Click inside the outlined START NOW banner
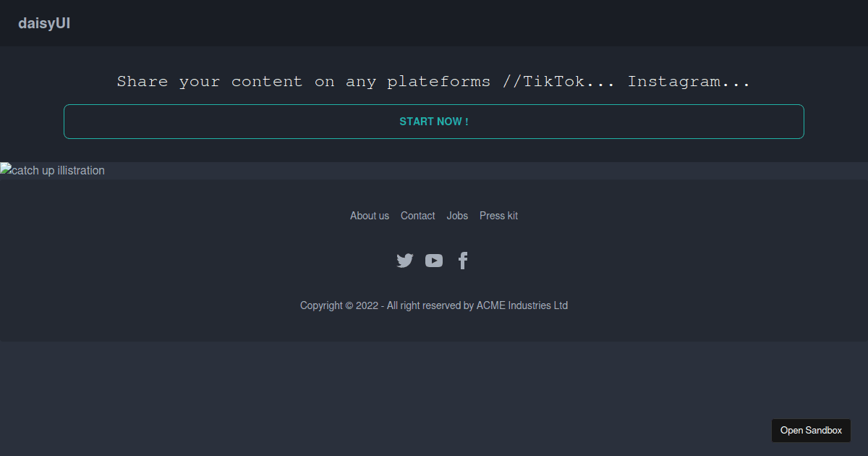The image size is (868, 456). 434,122
